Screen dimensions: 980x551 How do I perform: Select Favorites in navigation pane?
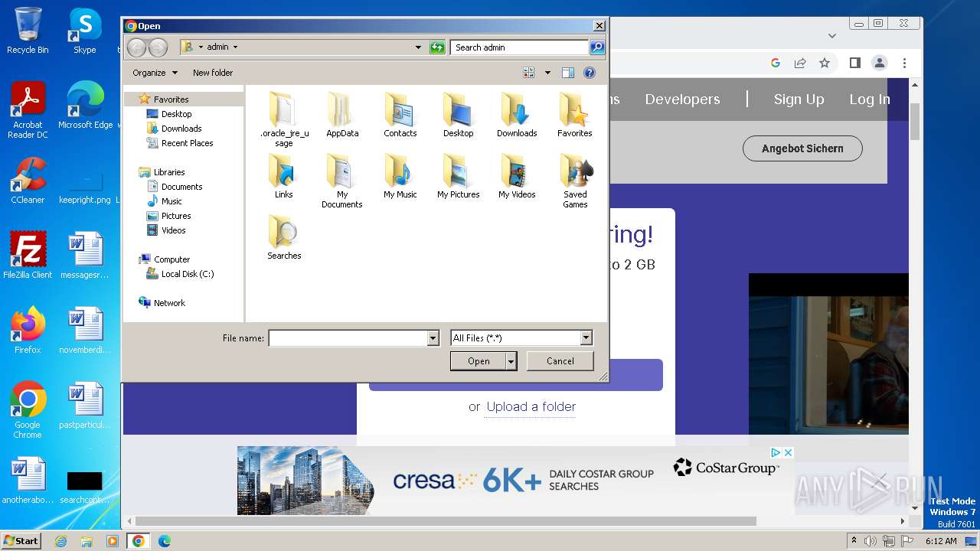(171, 99)
